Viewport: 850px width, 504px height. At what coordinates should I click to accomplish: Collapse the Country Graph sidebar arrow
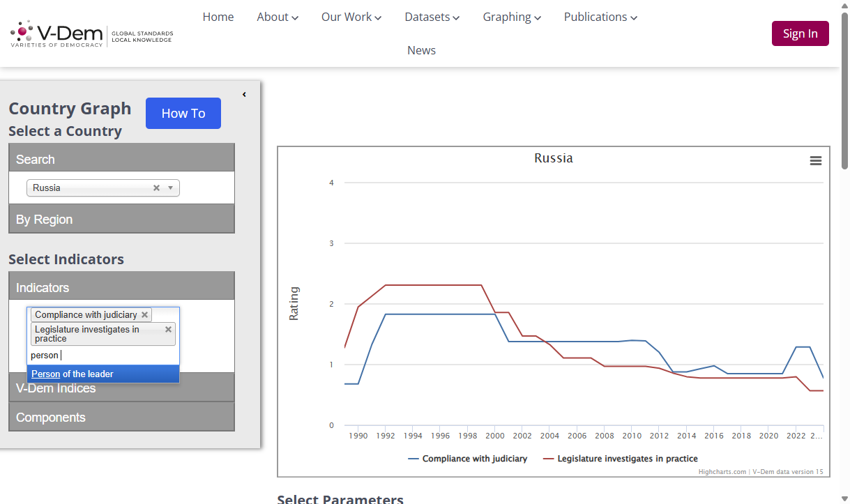tap(244, 94)
